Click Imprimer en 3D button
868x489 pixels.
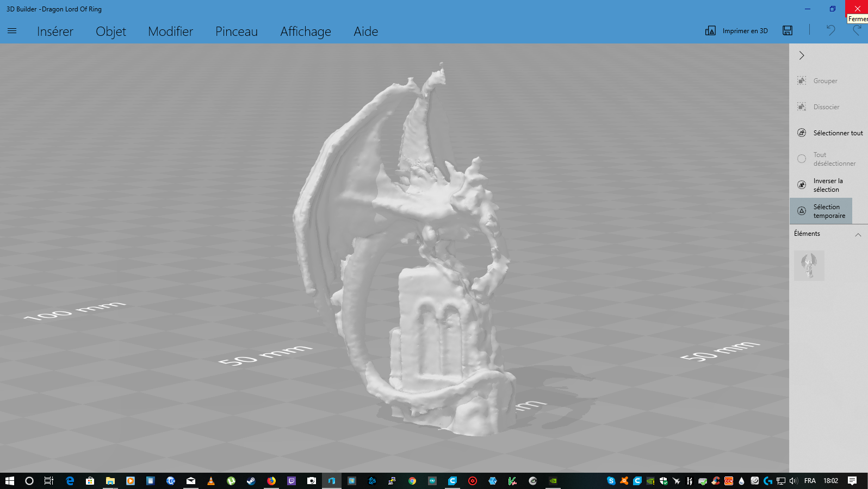[736, 31]
